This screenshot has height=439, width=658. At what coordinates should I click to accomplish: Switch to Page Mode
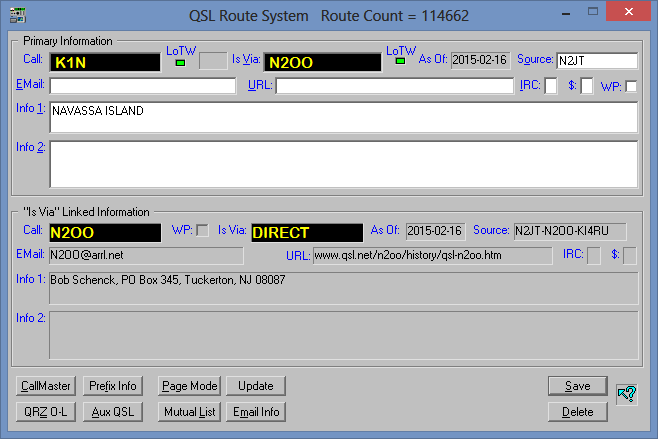click(190, 386)
